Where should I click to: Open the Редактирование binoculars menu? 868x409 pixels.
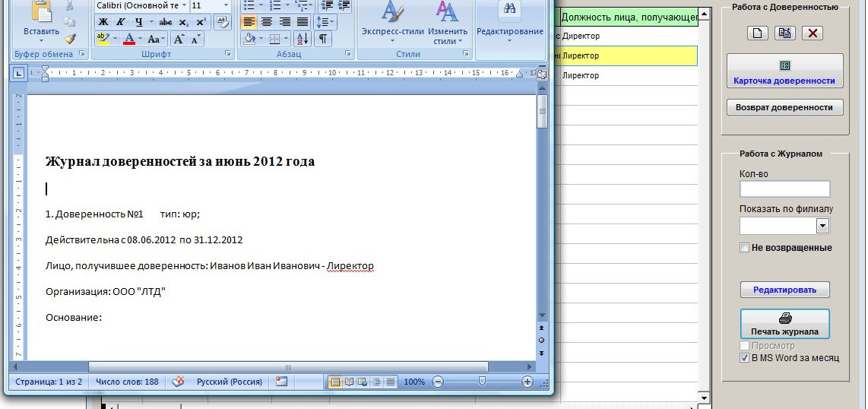510,22
